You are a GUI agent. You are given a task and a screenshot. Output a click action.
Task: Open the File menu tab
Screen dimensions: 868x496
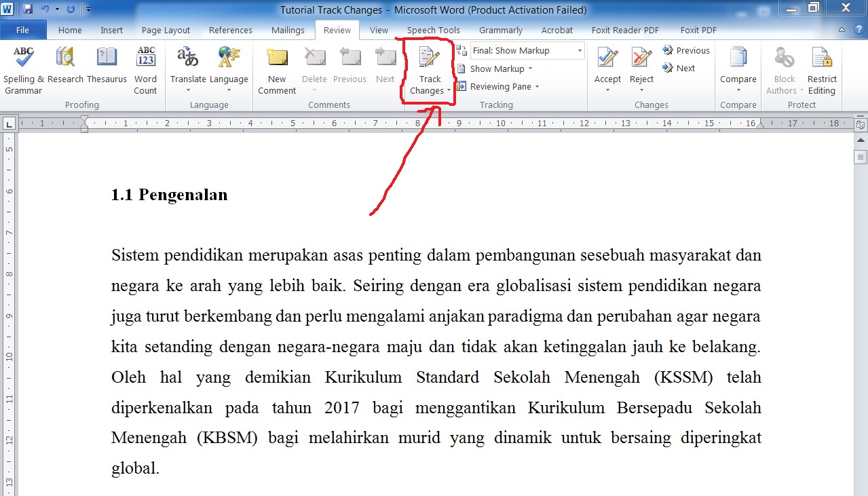tap(22, 30)
